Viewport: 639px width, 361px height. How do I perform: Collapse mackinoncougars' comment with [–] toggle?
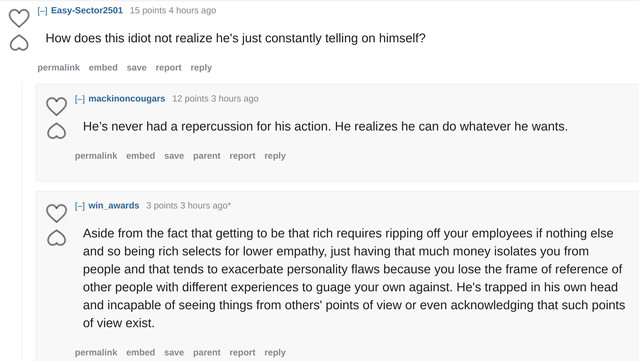tap(80, 99)
